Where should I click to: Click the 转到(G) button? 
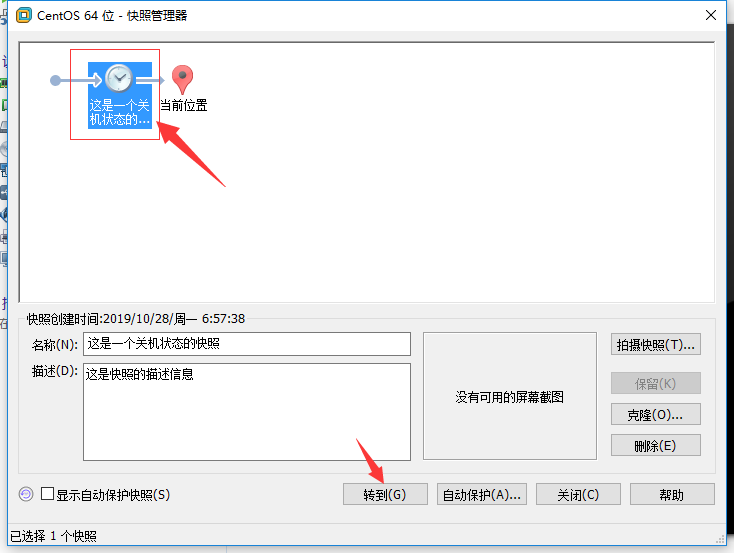coord(385,494)
